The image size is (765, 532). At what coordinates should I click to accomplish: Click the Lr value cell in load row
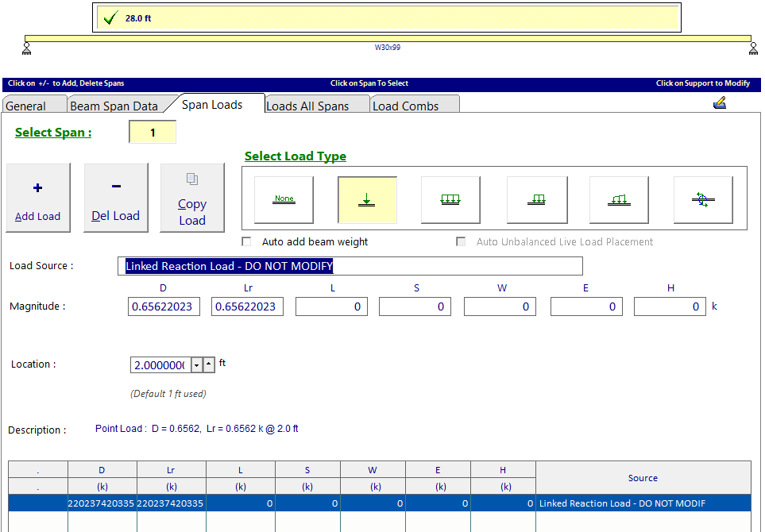171,503
